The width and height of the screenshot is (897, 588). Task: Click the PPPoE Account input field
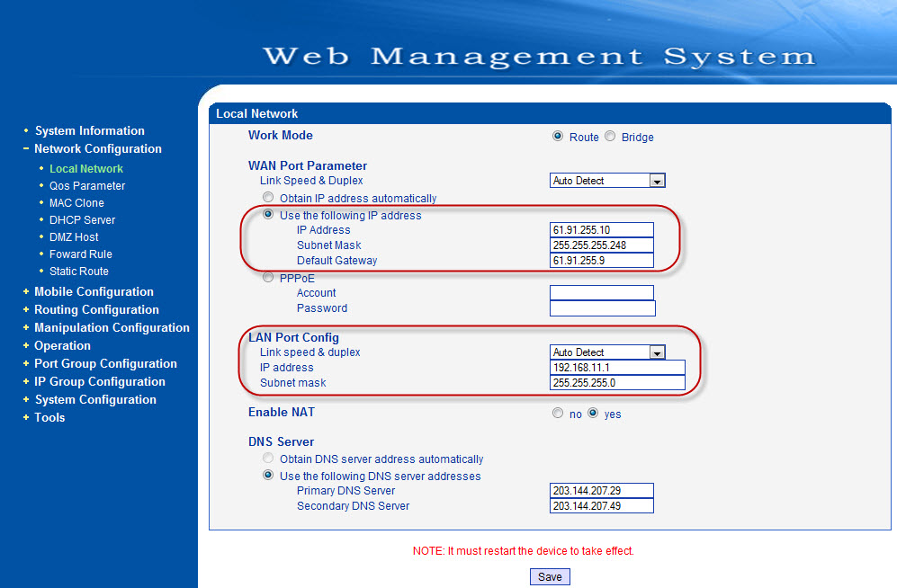602,292
